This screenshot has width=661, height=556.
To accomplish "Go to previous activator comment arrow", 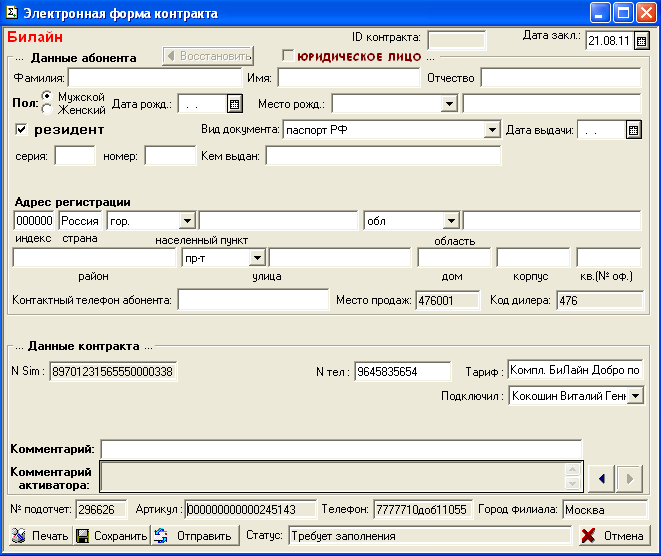I will pyautogui.click(x=601, y=479).
